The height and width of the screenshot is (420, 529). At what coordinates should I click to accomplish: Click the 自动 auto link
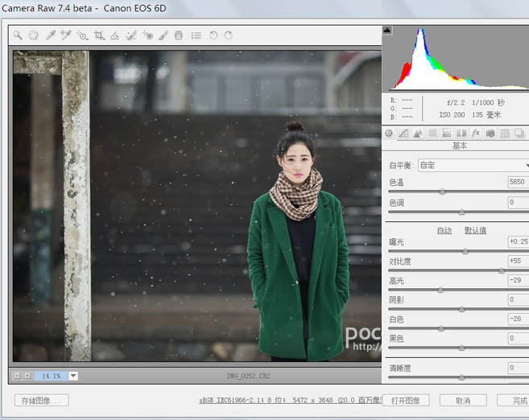444,231
